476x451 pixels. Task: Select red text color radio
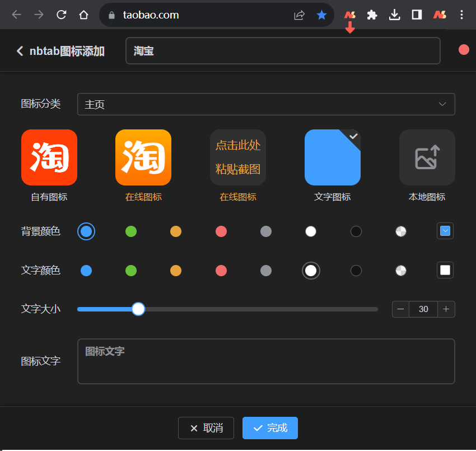pos(221,271)
